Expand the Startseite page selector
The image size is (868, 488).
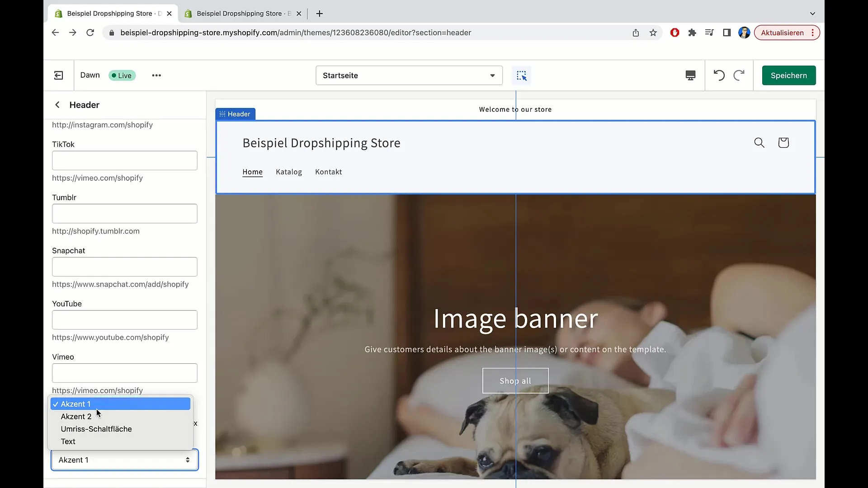tap(408, 75)
